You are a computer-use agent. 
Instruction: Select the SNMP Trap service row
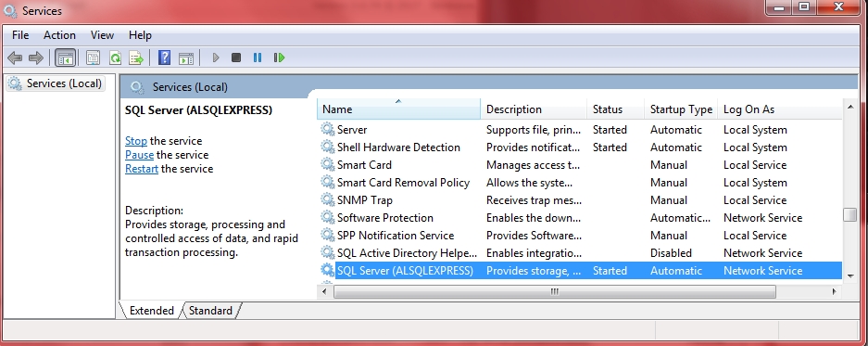(580, 200)
